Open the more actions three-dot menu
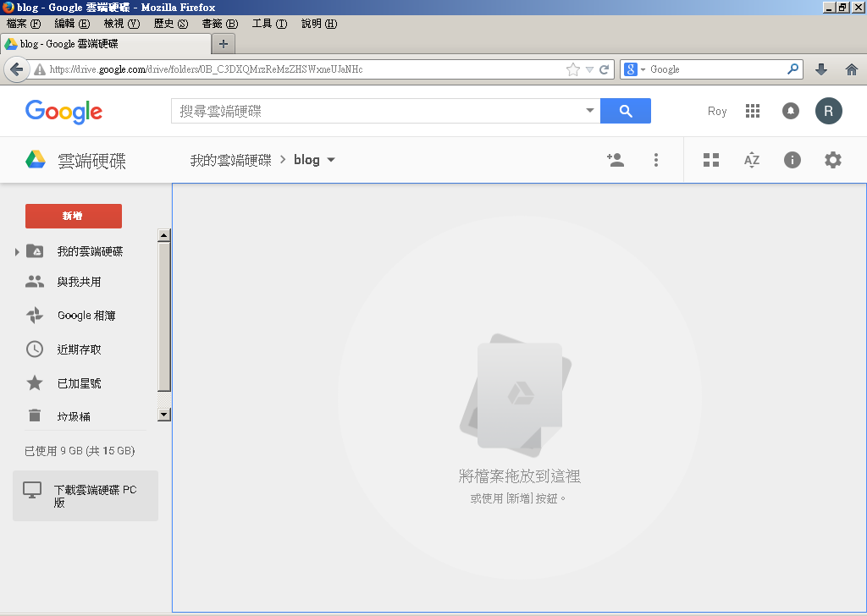Screen dimensions: 867x616 pos(656,160)
